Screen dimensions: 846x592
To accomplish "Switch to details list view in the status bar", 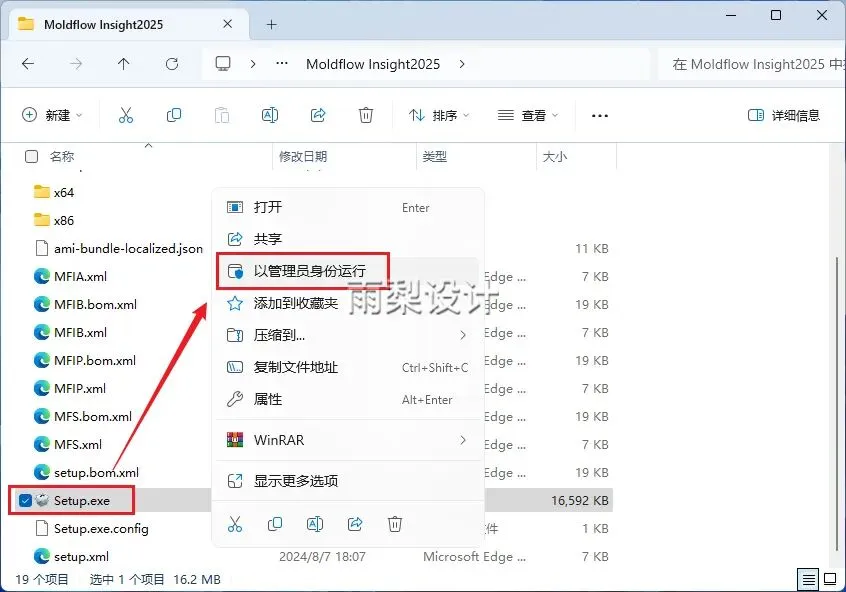I will click(x=808, y=580).
